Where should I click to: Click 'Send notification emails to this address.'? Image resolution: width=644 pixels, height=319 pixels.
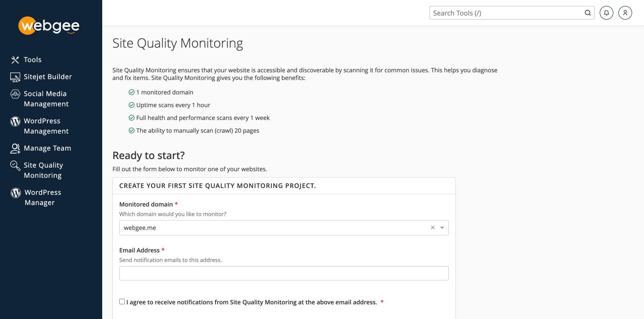(170, 260)
